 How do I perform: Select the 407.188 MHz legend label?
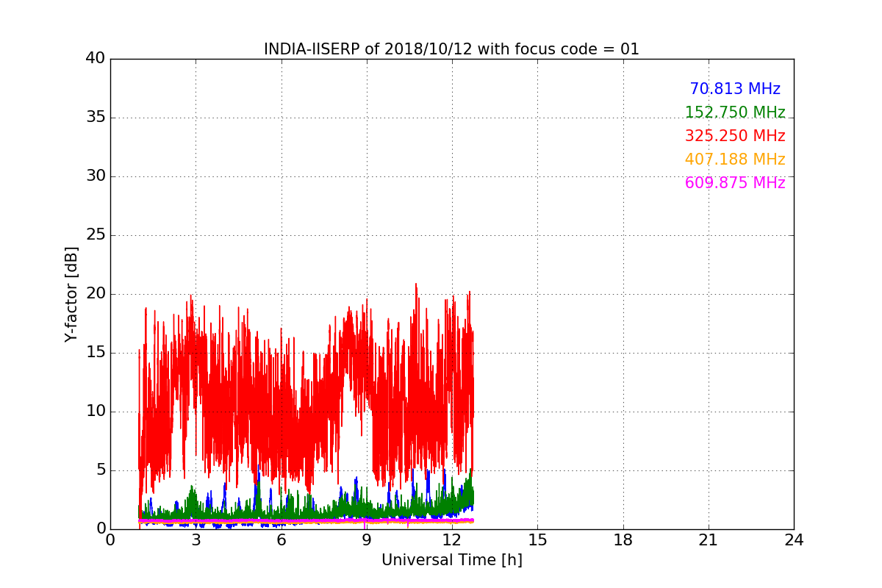735,159
